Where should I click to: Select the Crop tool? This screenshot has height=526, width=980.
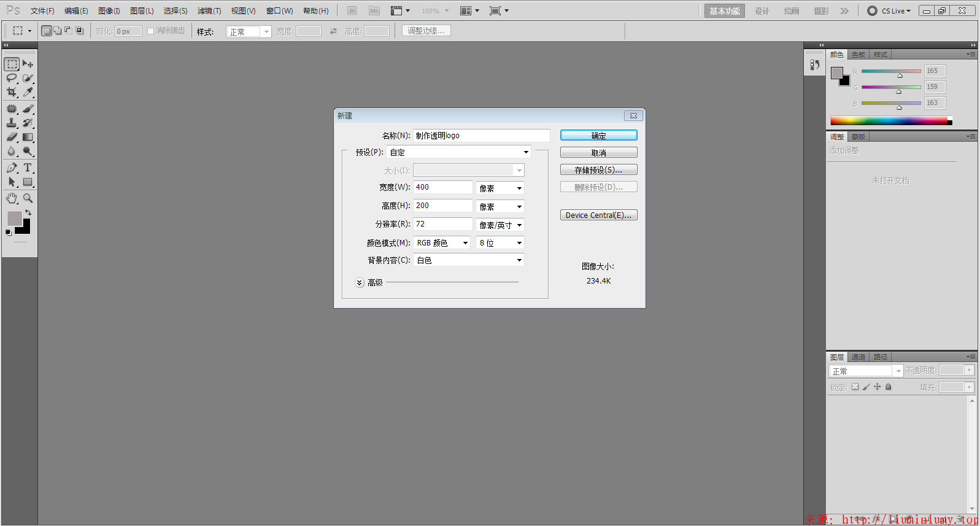(x=12, y=92)
